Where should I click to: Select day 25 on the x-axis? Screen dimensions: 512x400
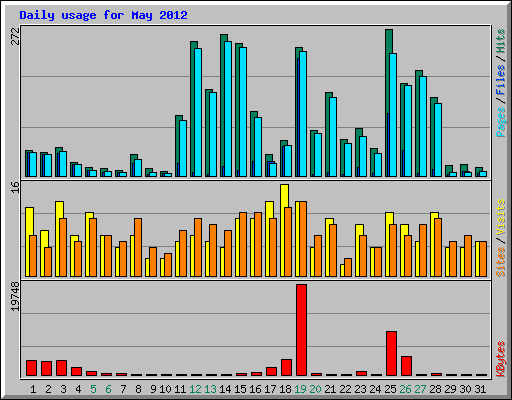tap(390, 389)
